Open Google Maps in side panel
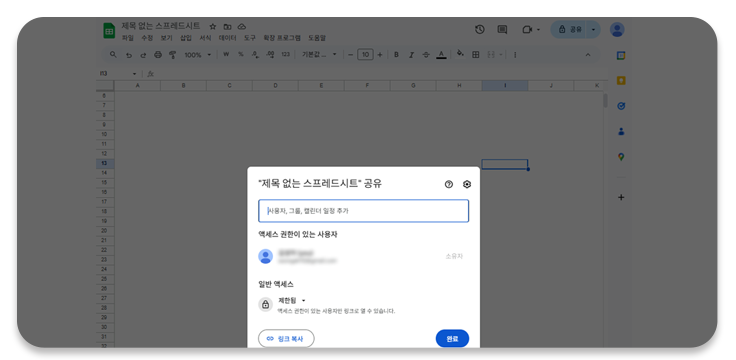This screenshot has height=360, width=736. pos(621,157)
